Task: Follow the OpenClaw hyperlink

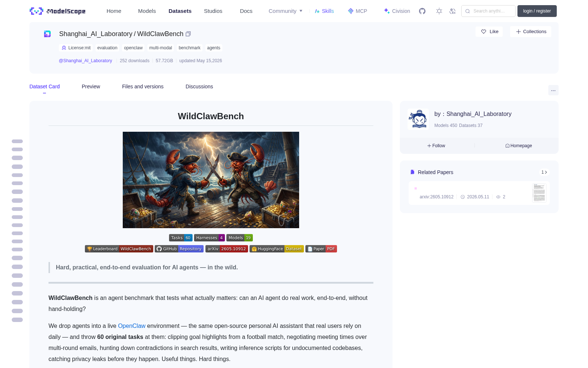Action: (132, 326)
